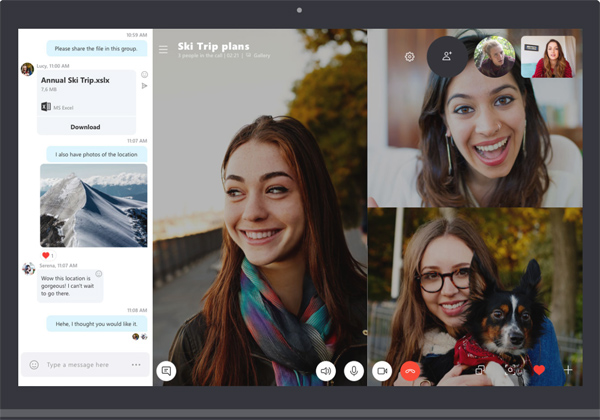Click the add participant button

(447, 57)
